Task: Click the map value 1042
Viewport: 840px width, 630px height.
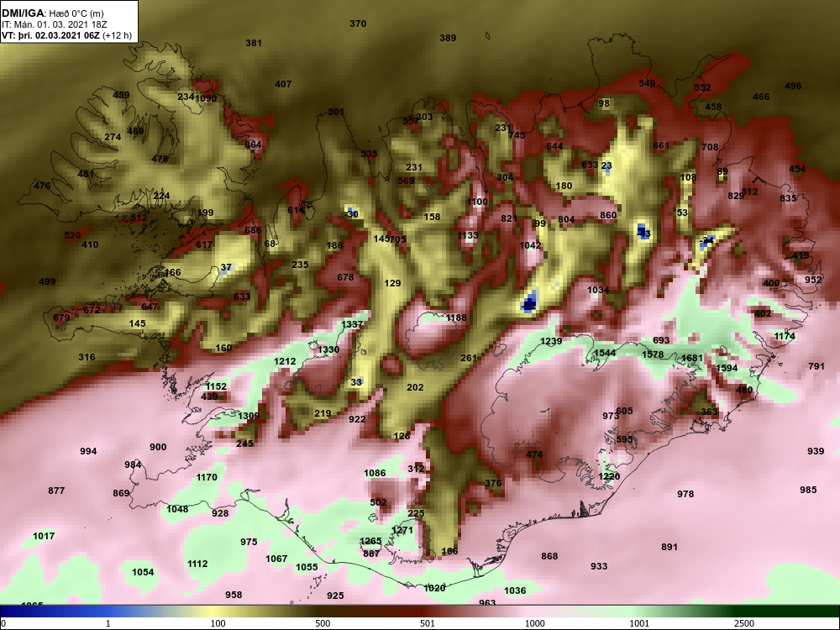Action: 530,245
